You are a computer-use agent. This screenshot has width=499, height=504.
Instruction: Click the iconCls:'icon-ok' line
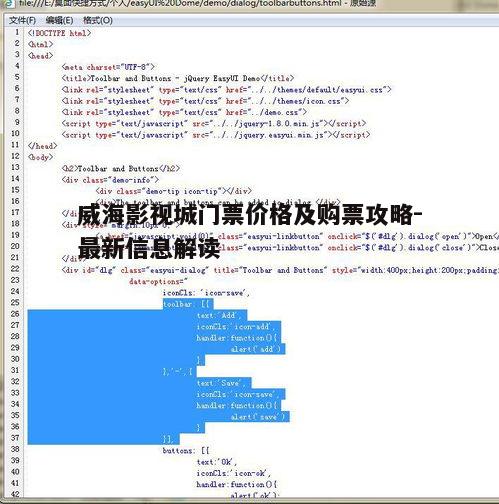click(x=234, y=473)
